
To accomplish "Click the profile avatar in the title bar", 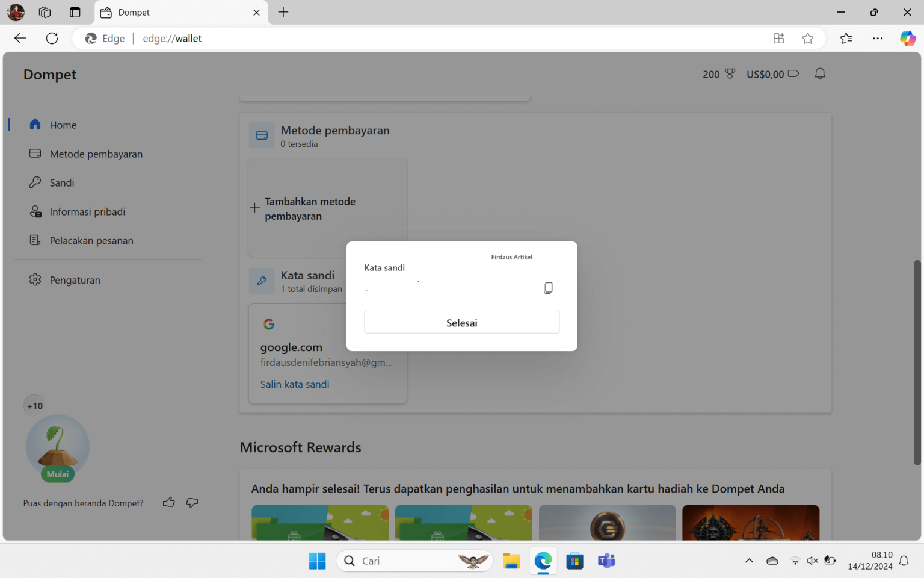I will pos(16,12).
